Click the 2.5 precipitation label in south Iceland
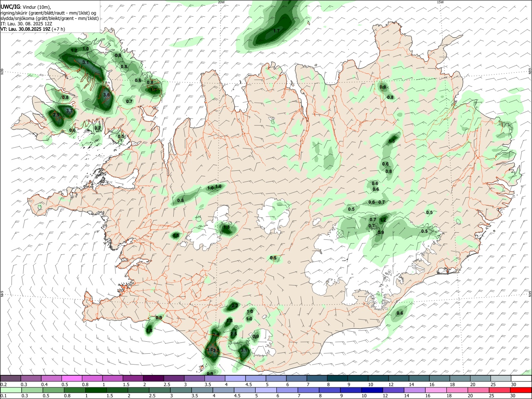Screen dimensions: 532x399 click(234, 334)
